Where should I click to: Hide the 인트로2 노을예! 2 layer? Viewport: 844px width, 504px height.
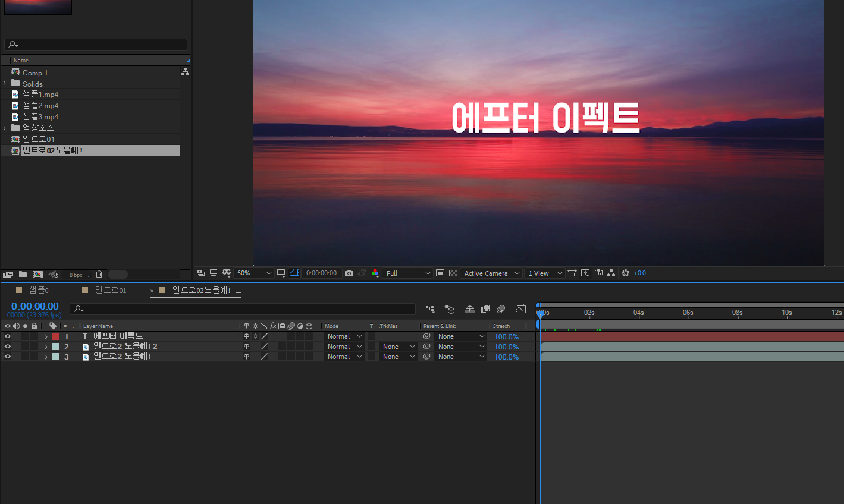pos(8,346)
